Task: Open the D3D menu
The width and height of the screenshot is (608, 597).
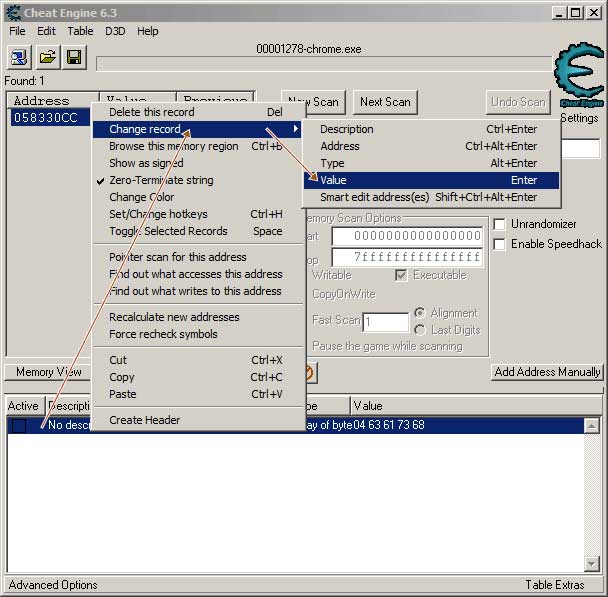Action: [115, 31]
